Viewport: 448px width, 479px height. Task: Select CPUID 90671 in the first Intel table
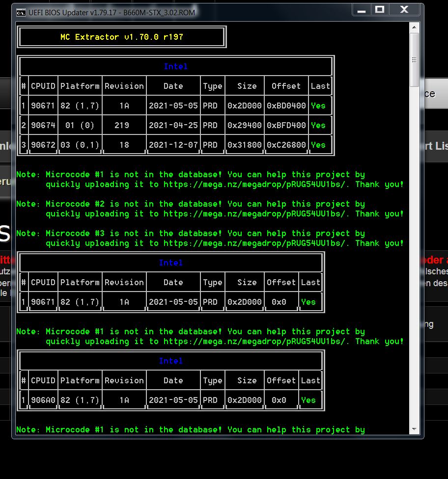click(43, 105)
